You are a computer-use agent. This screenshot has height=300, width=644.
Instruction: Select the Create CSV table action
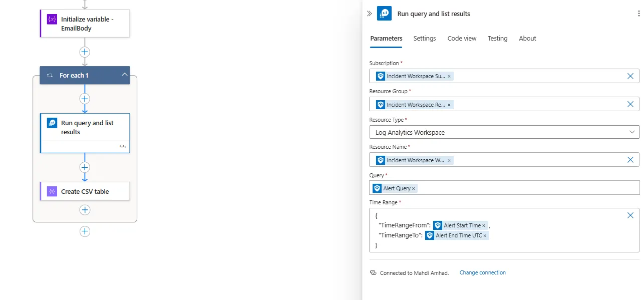(x=85, y=191)
